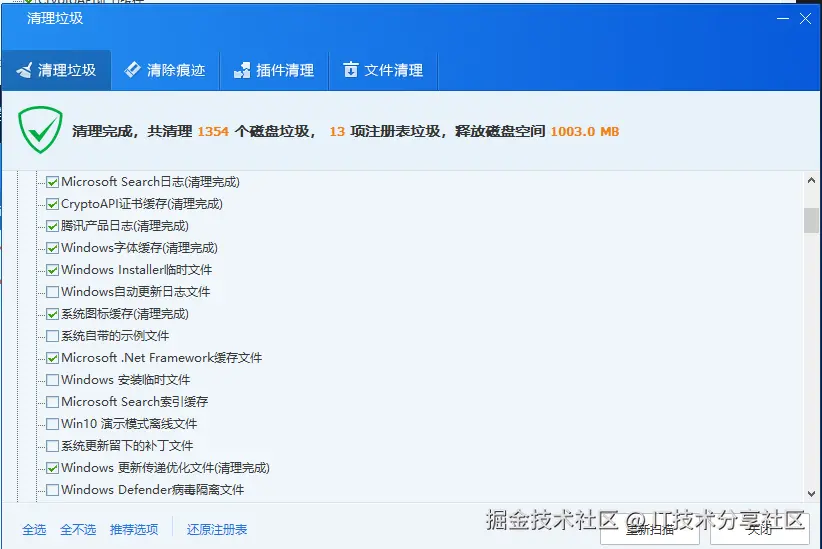Uncheck Microsoft .Net Framework缓存文件 checkbox
822x549 pixels.
(52, 358)
